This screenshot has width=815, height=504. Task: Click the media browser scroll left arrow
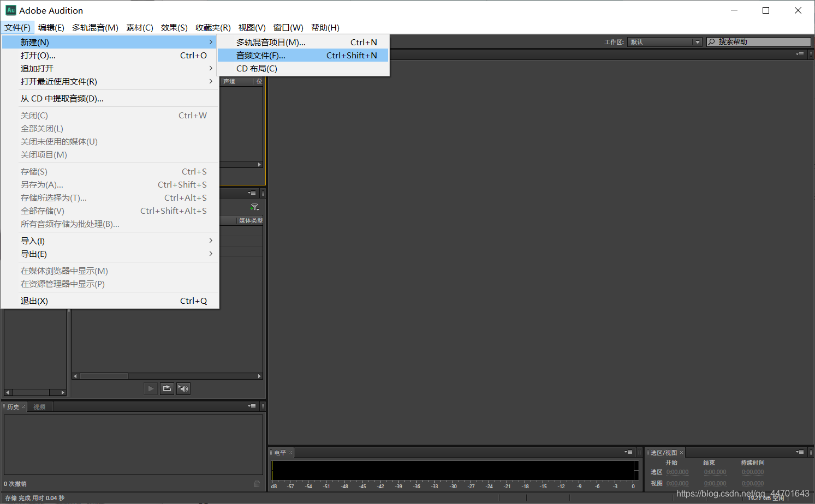[x=76, y=376]
